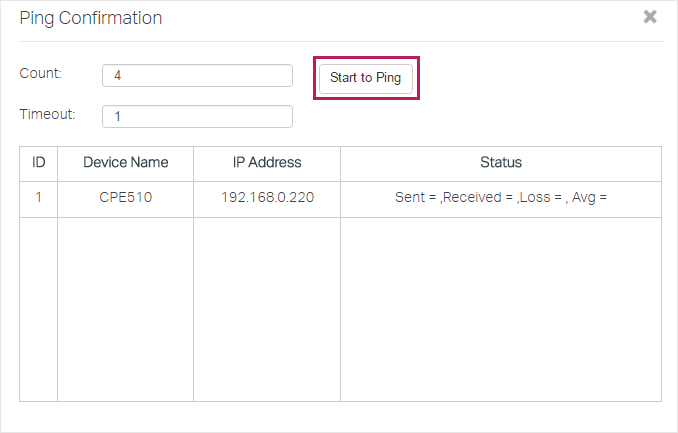Select the 192.168.0.220 IP address cell
The height and width of the screenshot is (433, 678).
267,199
